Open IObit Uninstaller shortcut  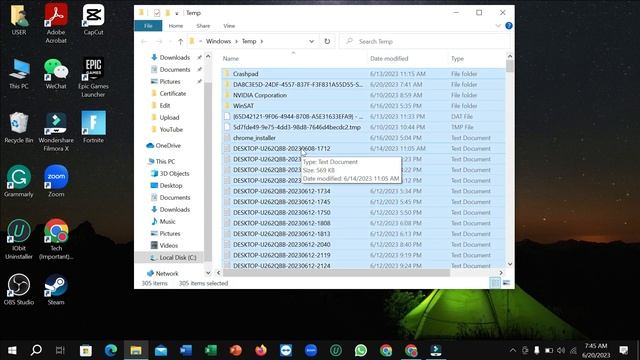[x=19, y=240]
